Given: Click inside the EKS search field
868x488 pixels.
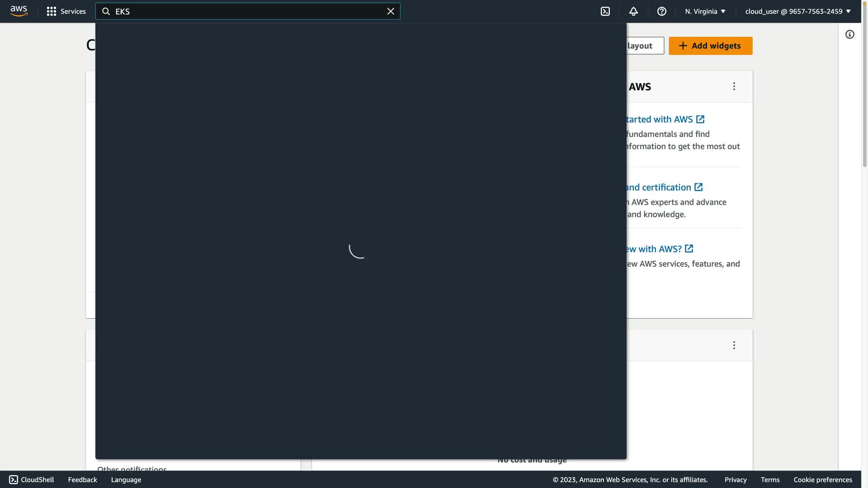Looking at the screenshot, I should (248, 11).
